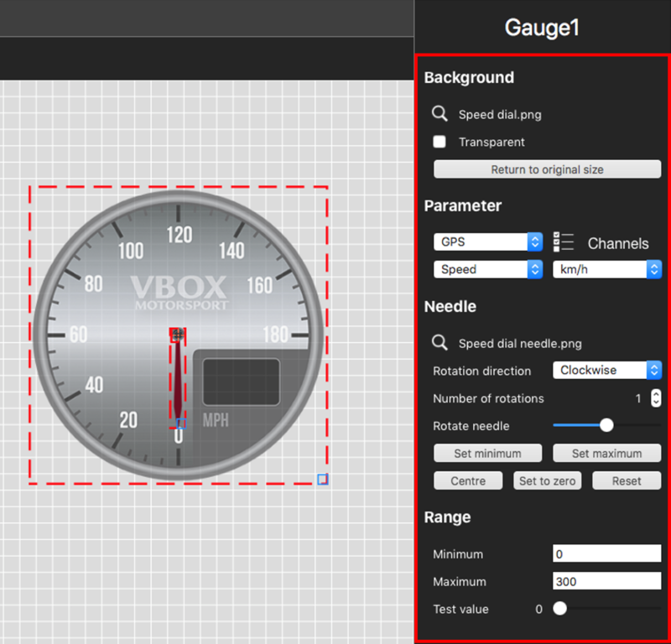The width and height of the screenshot is (671, 644).
Task: Enable the Transparent checkbox
Action: point(440,142)
